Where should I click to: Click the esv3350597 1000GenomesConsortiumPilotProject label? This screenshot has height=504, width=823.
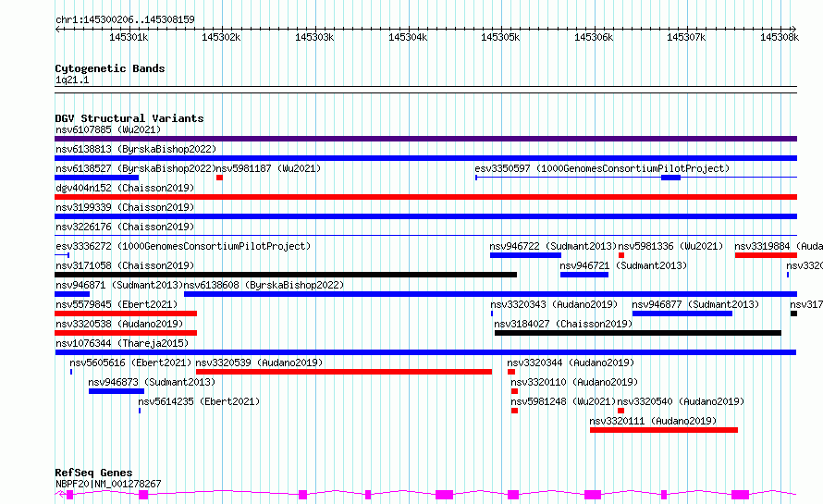(602, 168)
